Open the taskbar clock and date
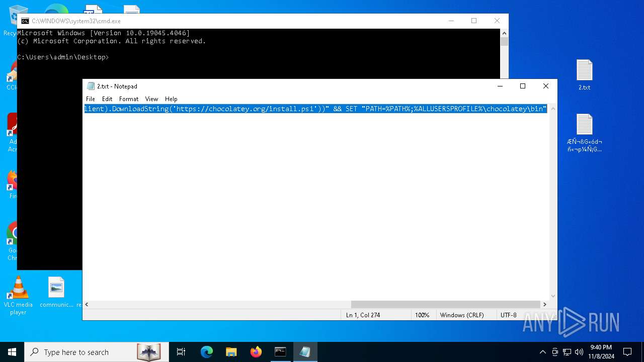 tap(601, 352)
